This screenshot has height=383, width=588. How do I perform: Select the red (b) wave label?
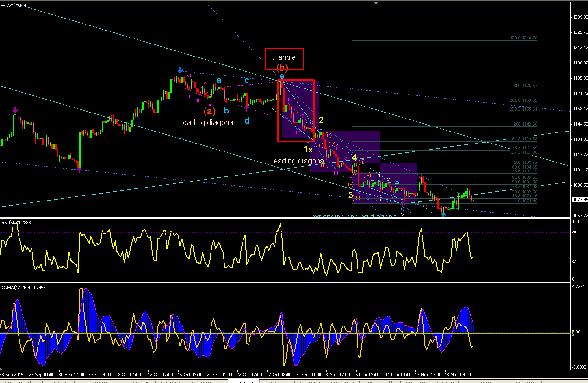(x=282, y=68)
